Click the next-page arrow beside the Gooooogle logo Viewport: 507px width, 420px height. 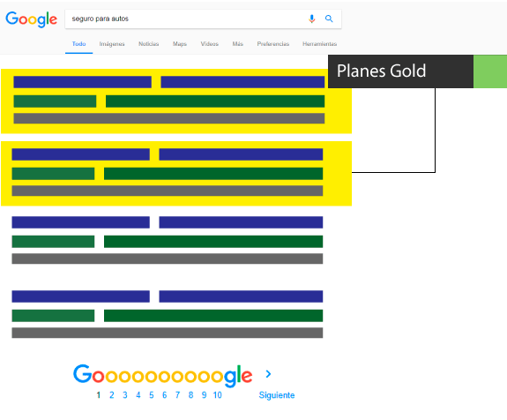point(268,374)
